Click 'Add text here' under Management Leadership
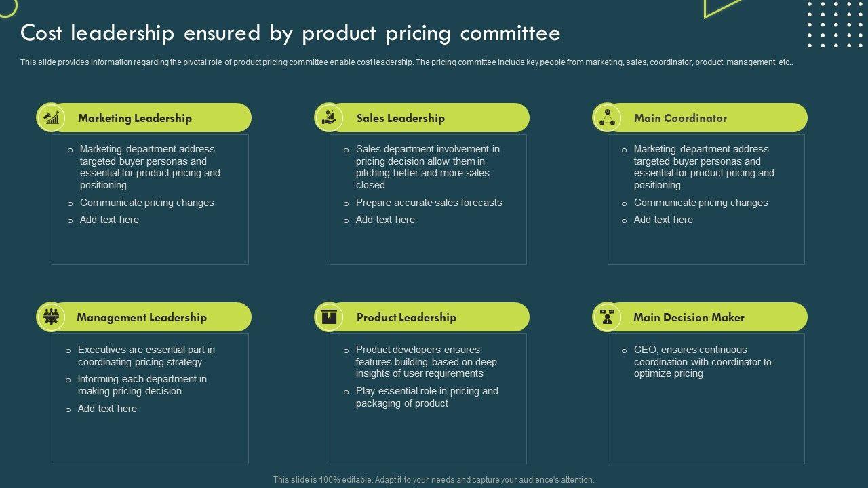 [x=107, y=409]
